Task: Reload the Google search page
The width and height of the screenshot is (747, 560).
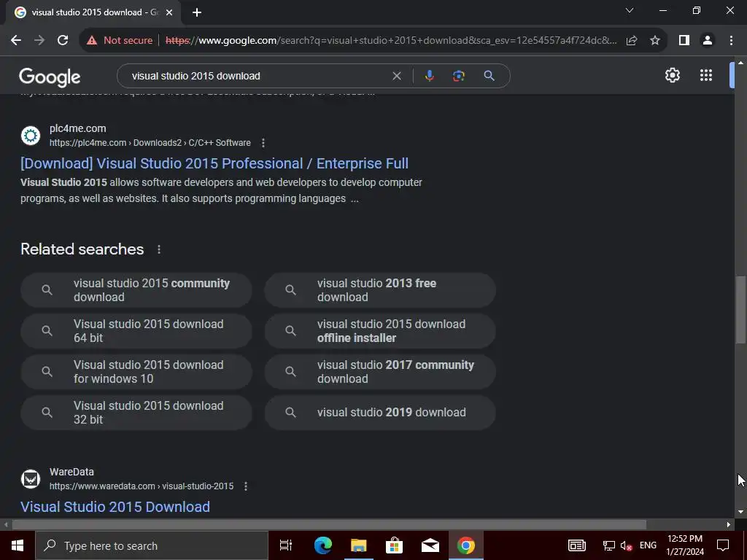Action: [63, 41]
